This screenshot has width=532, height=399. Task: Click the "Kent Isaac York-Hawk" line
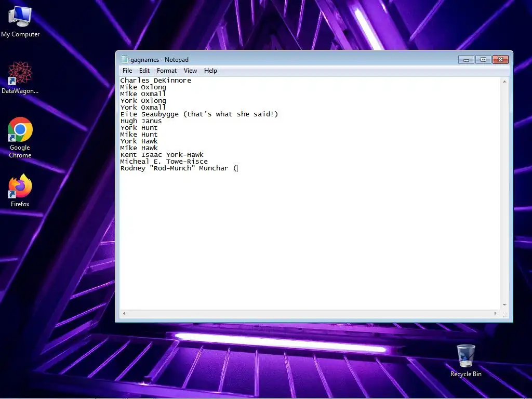pyautogui.click(x=162, y=155)
